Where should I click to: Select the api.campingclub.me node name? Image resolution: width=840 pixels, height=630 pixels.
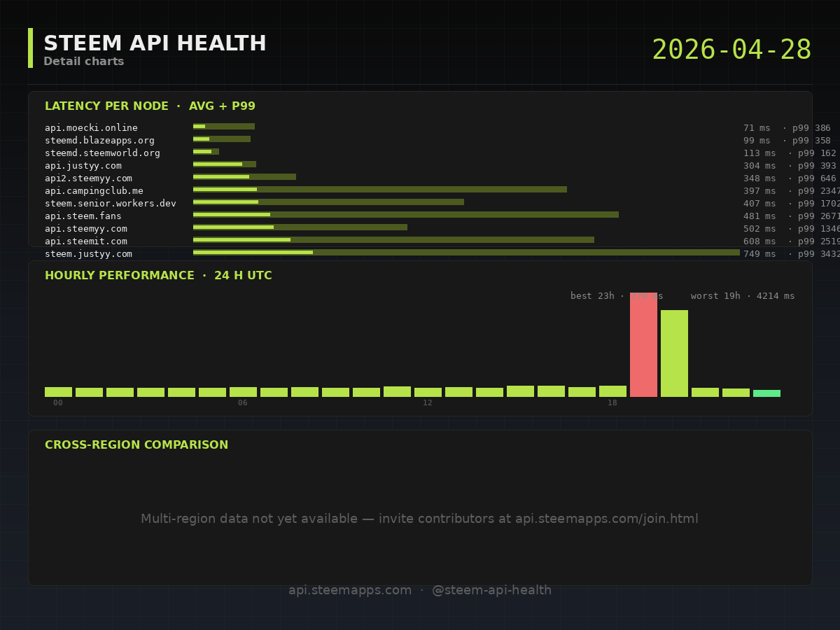click(94, 191)
